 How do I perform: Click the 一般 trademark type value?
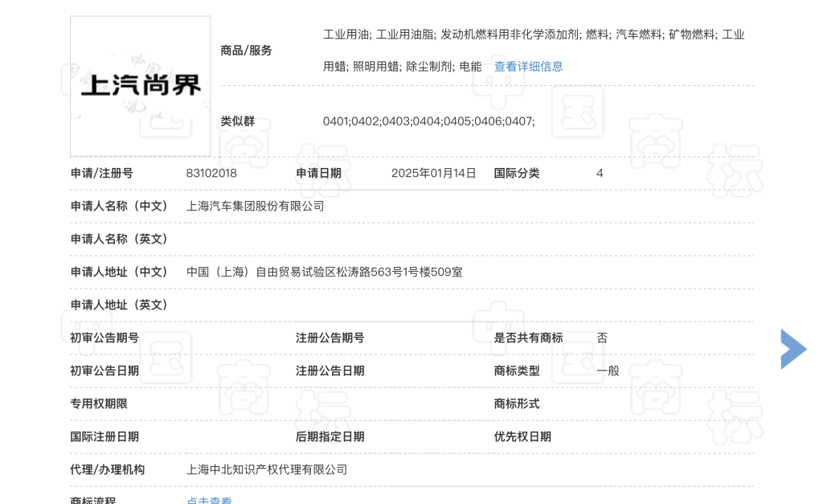(x=608, y=371)
